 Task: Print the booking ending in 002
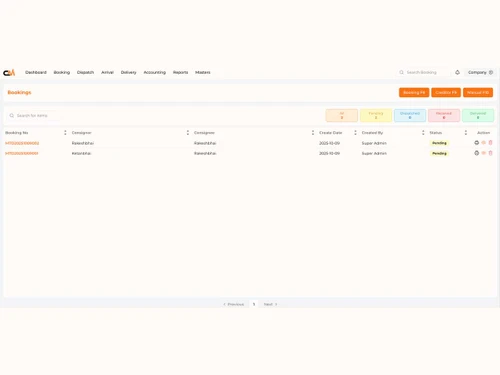(x=477, y=143)
